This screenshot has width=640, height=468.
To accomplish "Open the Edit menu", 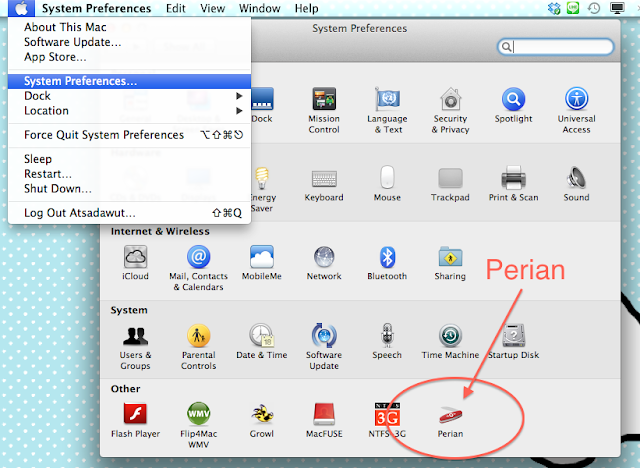I will (x=176, y=8).
